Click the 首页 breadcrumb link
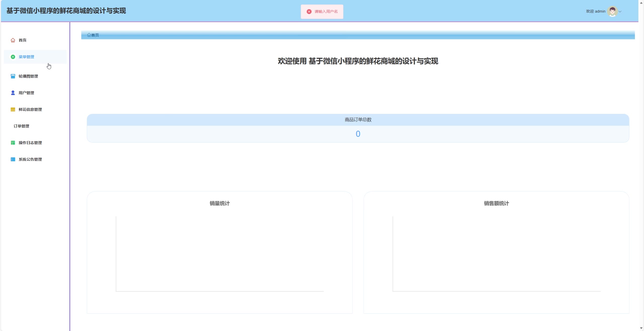 [x=95, y=35]
